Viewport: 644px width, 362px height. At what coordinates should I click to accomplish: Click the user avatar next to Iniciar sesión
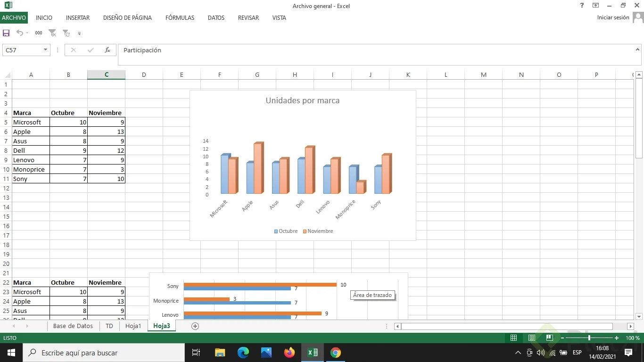tap(638, 17)
